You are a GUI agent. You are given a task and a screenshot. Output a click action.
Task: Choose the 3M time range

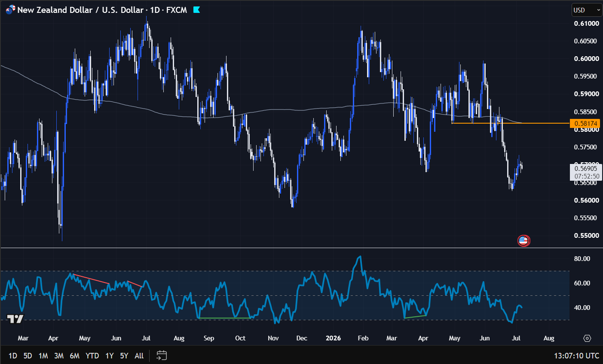click(x=59, y=356)
